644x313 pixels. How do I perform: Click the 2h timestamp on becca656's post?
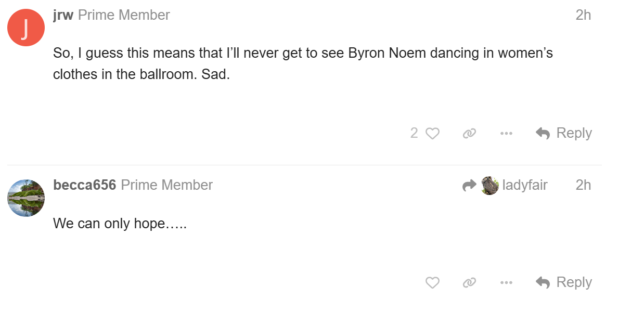click(x=583, y=185)
